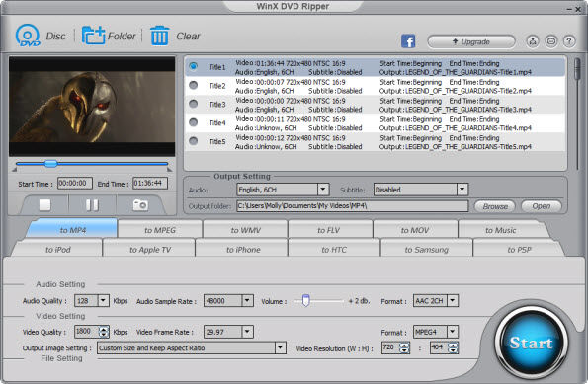The height and width of the screenshot is (384, 588).
Task: Open the Folder source icon
Action: (x=93, y=36)
